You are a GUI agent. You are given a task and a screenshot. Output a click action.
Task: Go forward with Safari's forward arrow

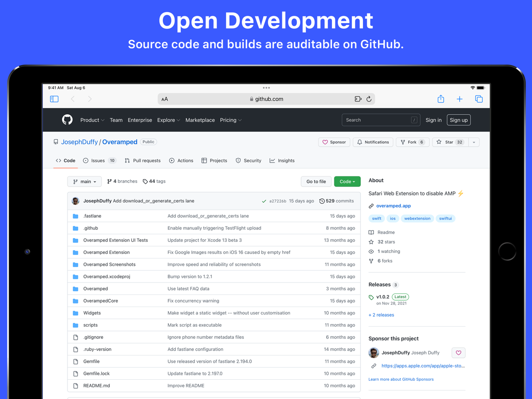coord(90,99)
